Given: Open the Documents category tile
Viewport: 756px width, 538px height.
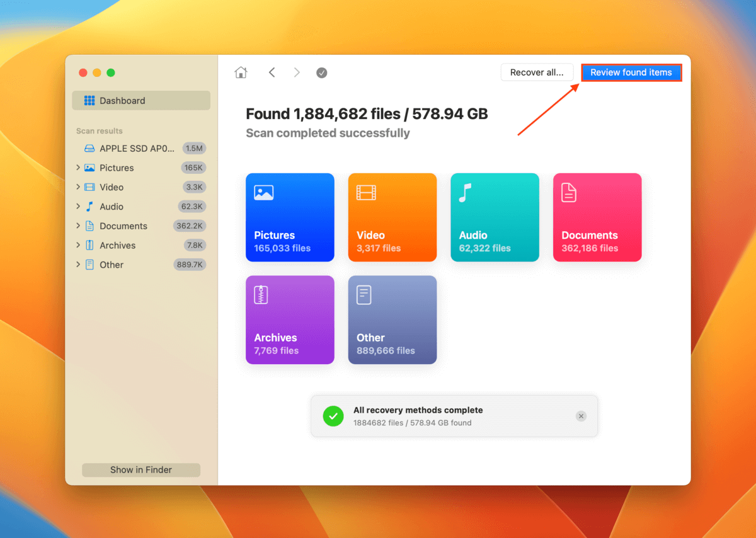Looking at the screenshot, I should pos(597,217).
